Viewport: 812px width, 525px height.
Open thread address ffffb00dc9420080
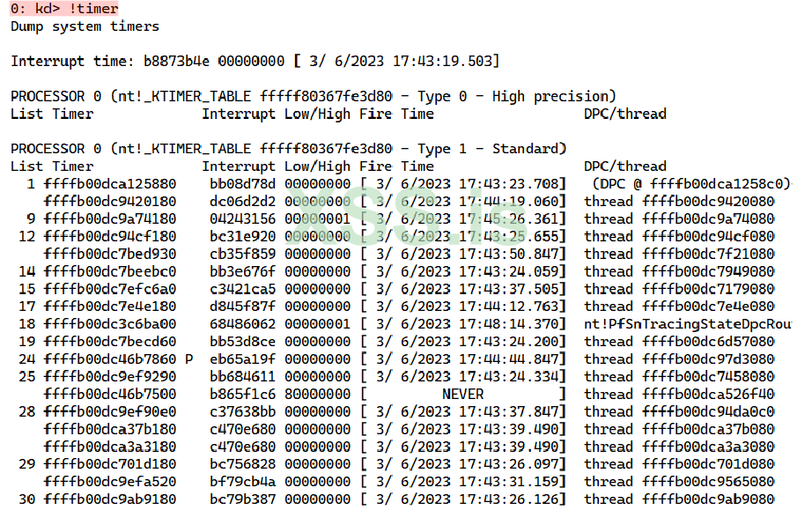click(709, 201)
